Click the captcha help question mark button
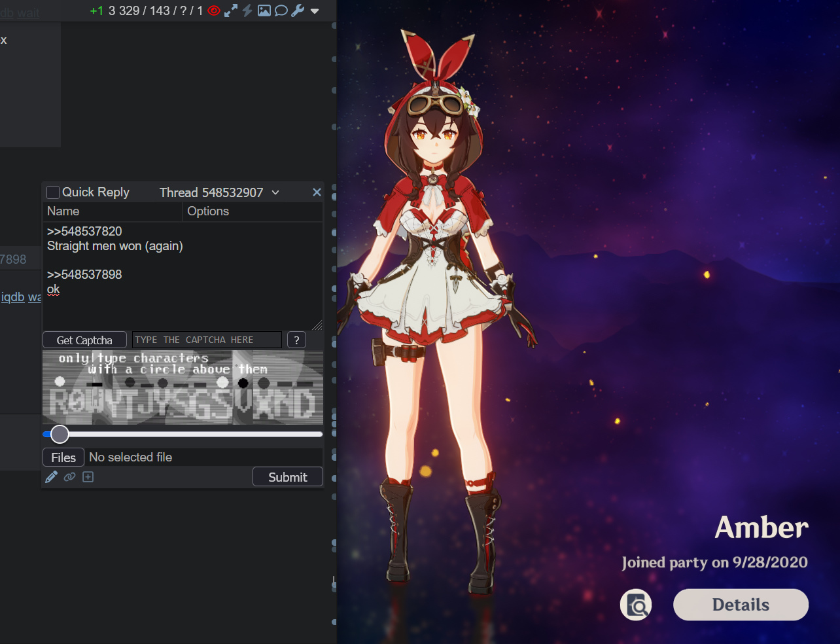Viewport: 840px width, 644px height. (296, 340)
